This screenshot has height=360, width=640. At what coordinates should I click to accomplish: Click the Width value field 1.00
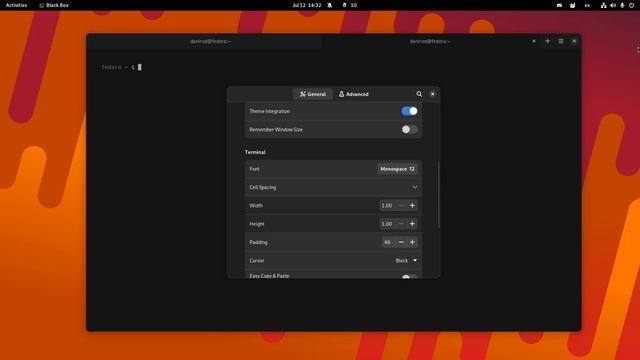point(387,206)
